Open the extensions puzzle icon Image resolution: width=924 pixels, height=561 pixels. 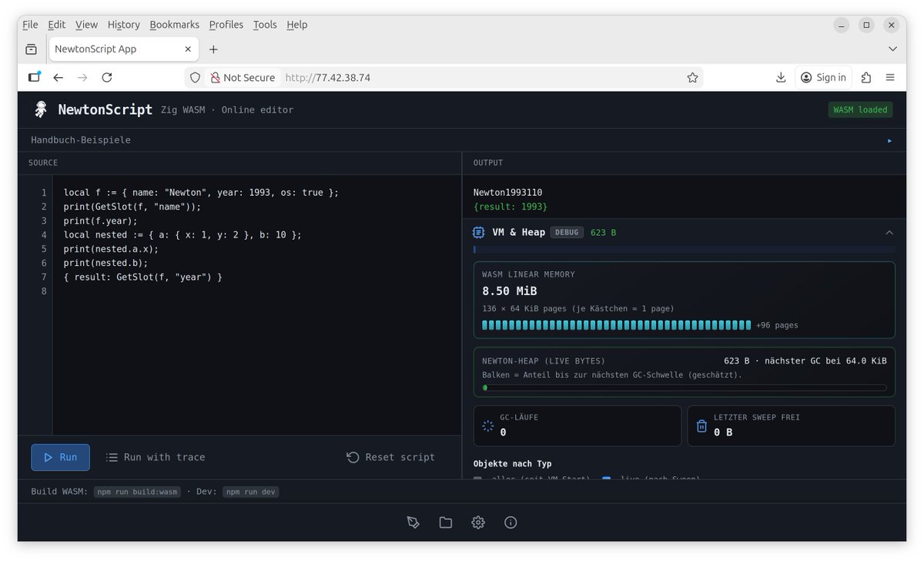[866, 77]
